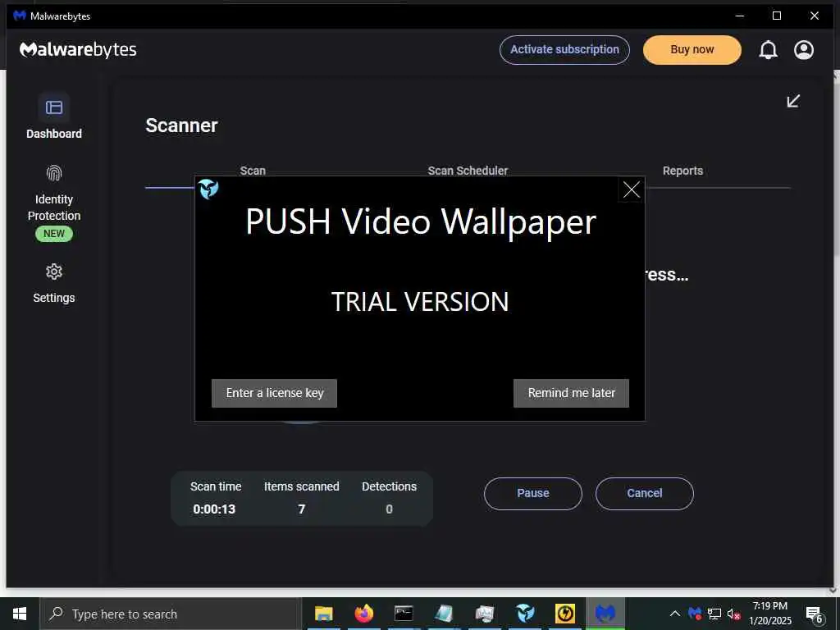Viewport: 840px width, 630px height.
Task: Switch to the Scan tab
Action: (253, 171)
